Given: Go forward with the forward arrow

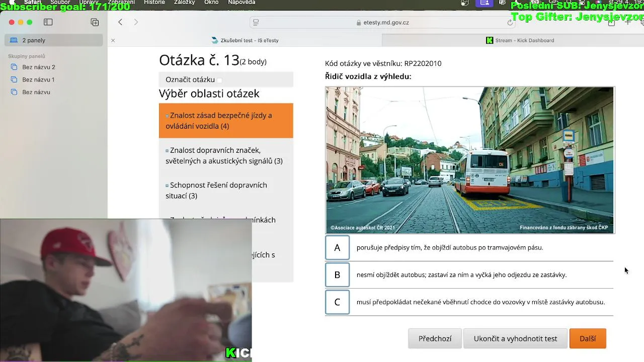Looking at the screenshot, I should tap(136, 22).
